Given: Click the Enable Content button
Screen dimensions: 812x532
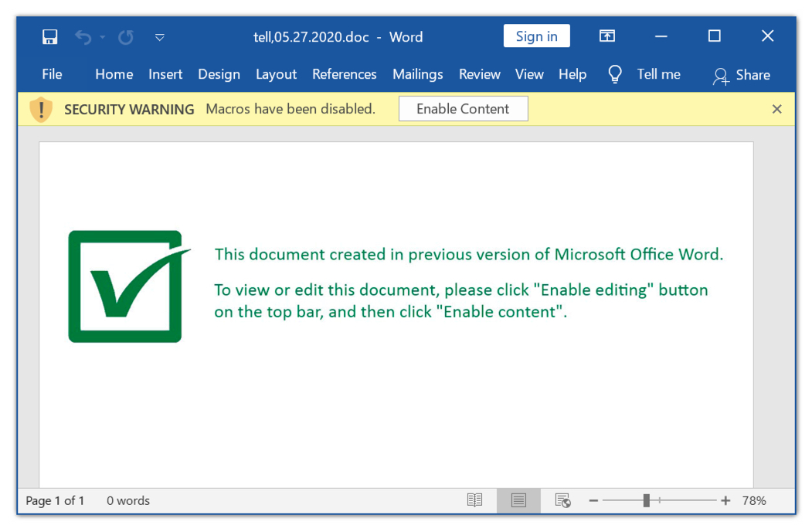Looking at the screenshot, I should click(463, 109).
